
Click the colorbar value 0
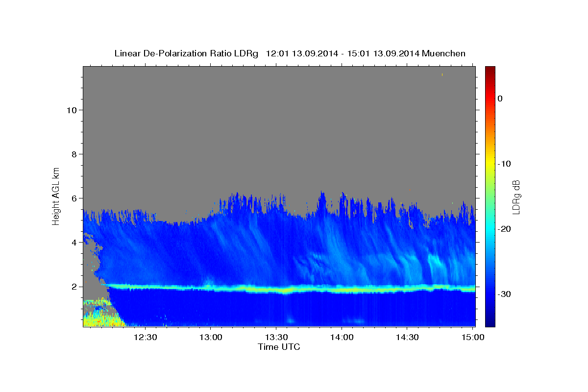coord(500,98)
